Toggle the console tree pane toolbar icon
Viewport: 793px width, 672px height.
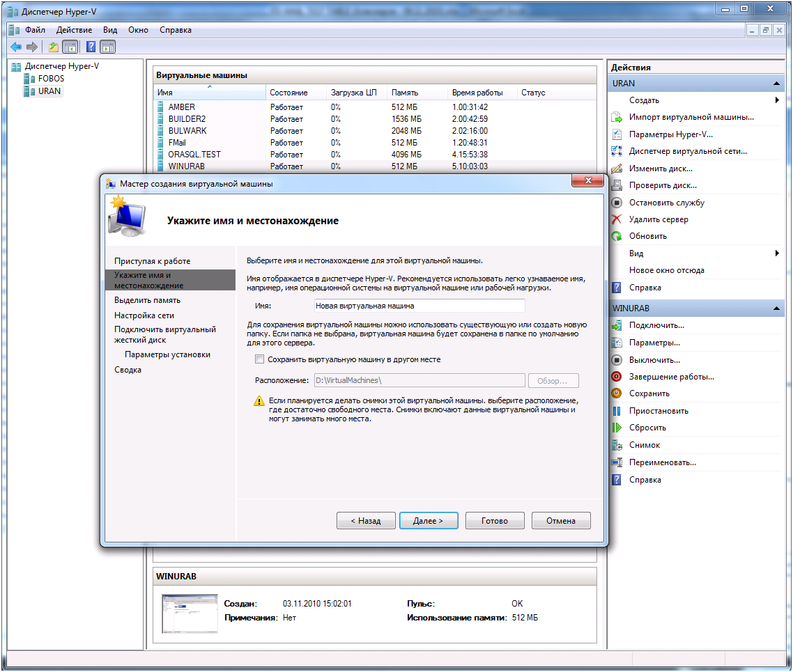tap(70, 47)
